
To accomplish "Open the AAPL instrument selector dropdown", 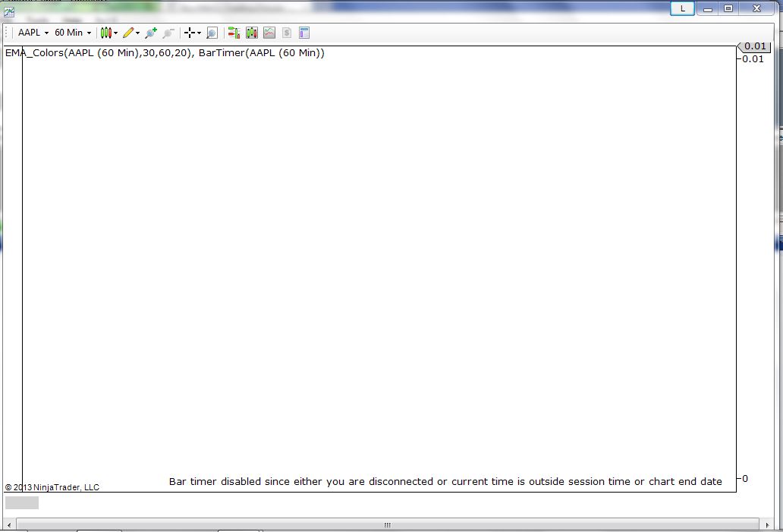I will tap(33, 33).
